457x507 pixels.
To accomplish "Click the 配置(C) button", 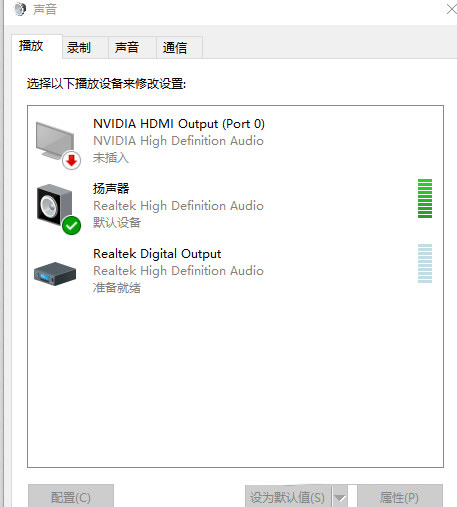I will [71, 497].
